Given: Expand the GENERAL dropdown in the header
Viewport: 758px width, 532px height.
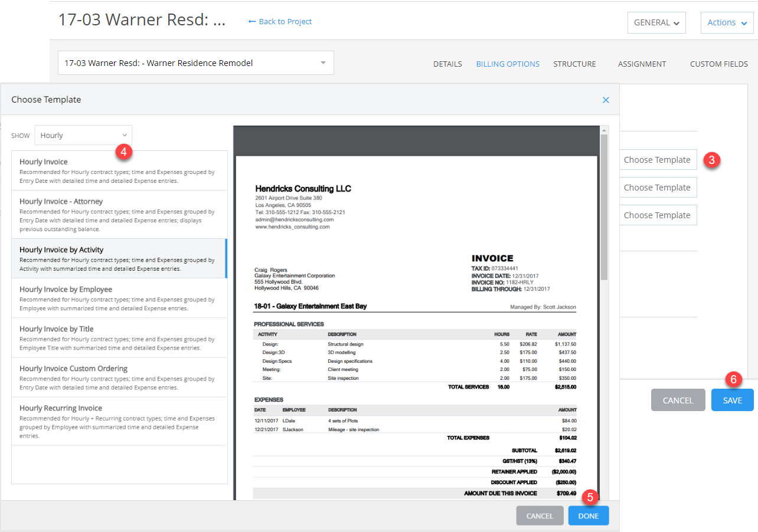Looking at the screenshot, I should 656,22.
